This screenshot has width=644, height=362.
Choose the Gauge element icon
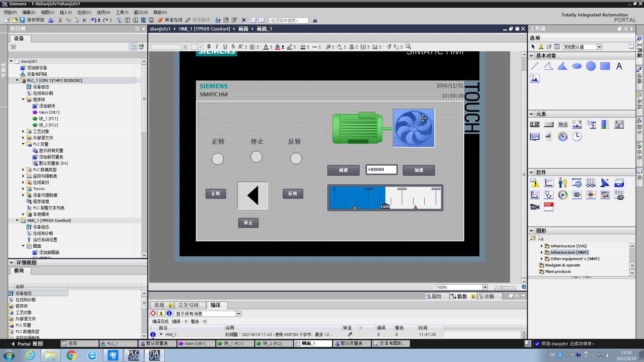pos(563,136)
